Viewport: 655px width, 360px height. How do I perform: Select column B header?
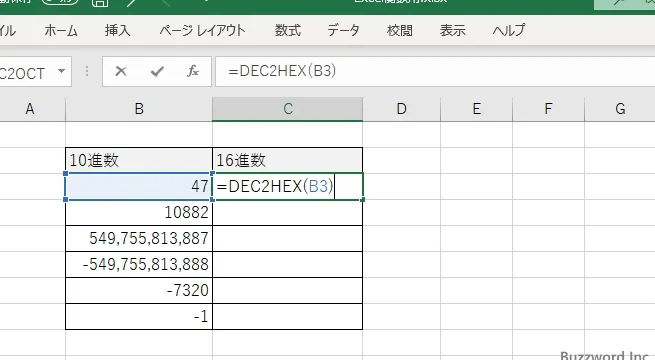[139, 109]
